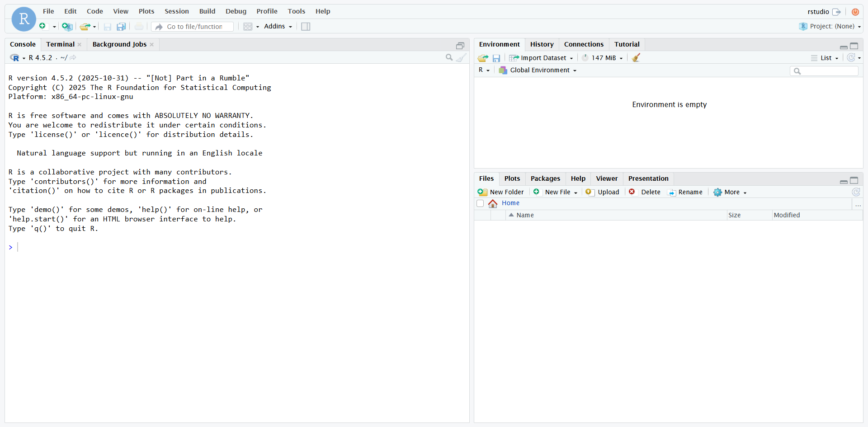Switch to the Packages tab
This screenshot has height=427, width=868.
click(545, 178)
